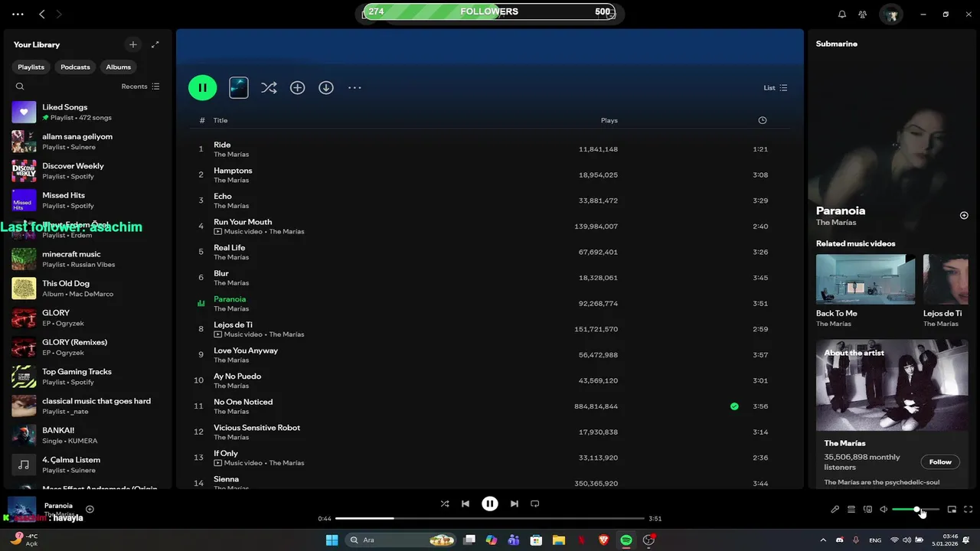This screenshot has height=551, width=980.
Task: Open the three-dot app menu at top left
Action: pyautogui.click(x=18, y=14)
